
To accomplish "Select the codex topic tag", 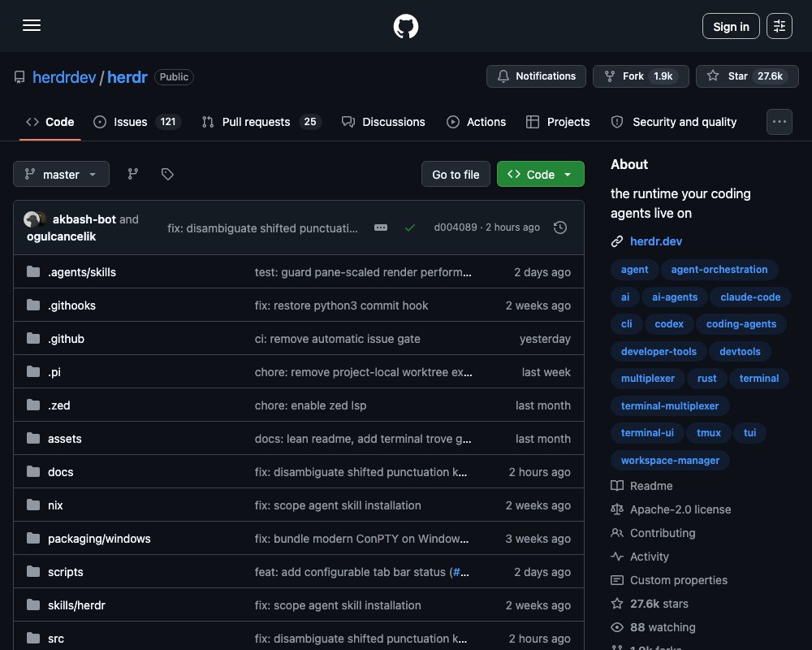I will tap(669, 324).
